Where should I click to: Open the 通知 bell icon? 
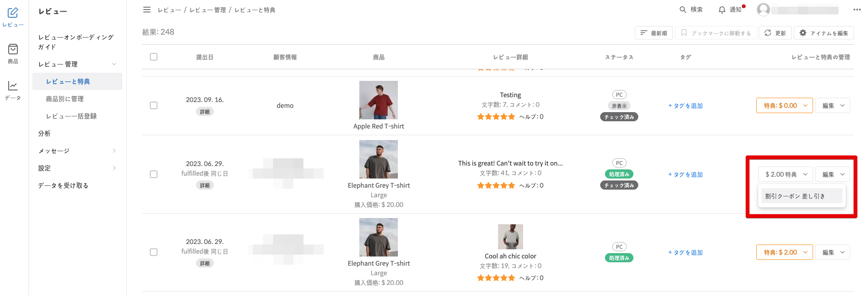pos(722,10)
